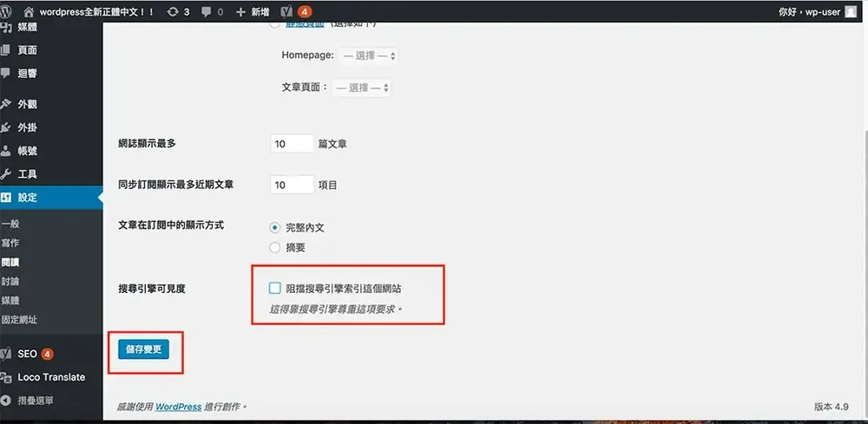Select 摘要 radio option
The height and width of the screenshot is (424, 868).
coord(274,248)
